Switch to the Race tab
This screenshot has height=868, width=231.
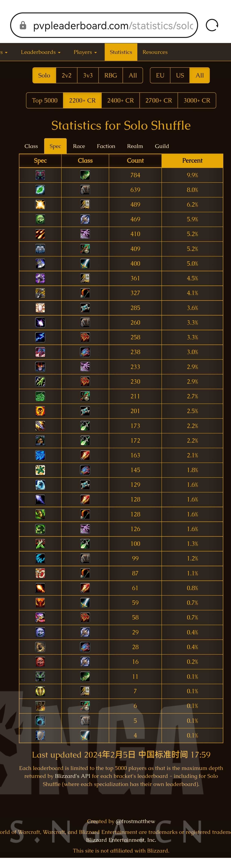(x=79, y=146)
